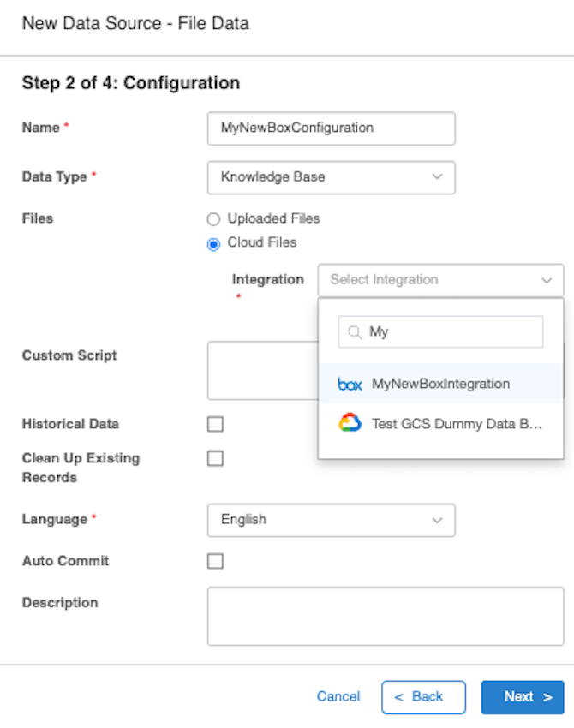The width and height of the screenshot is (574, 728).
Task: Click the Select Integration chevron arrow
Action: point(547,280)
